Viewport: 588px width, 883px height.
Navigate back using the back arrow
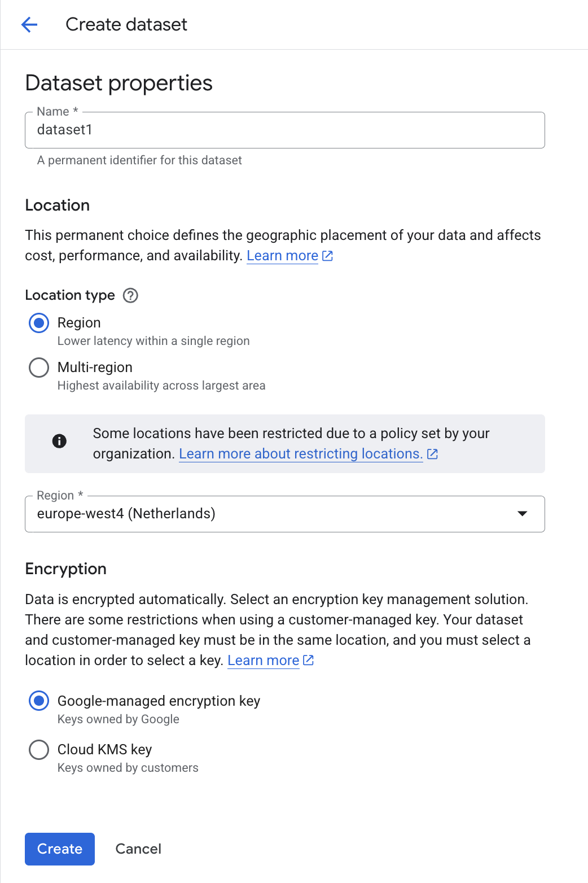coord(28,24)
